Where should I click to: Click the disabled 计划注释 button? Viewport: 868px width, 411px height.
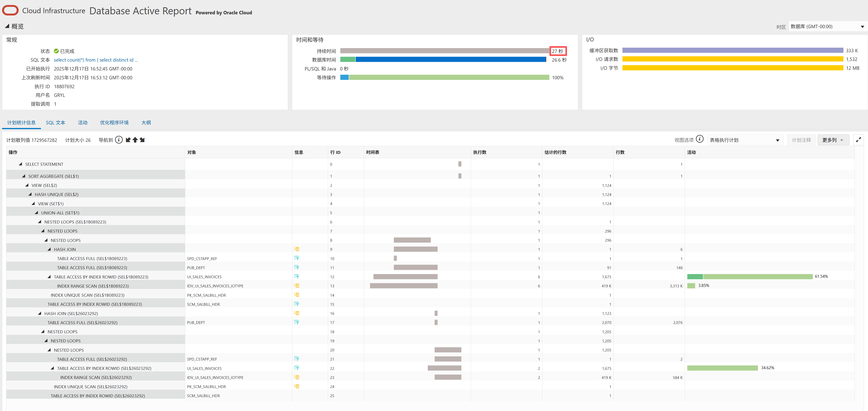[x=801, y=140]
